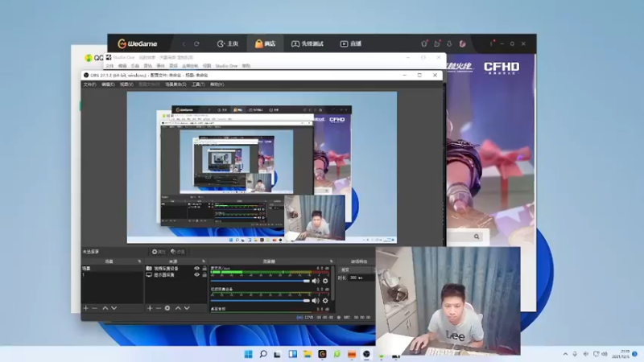Go back in WeGame navigation
Image resolution: width=644 pixels, height=362 pixels.
click(x=184, y=44)
